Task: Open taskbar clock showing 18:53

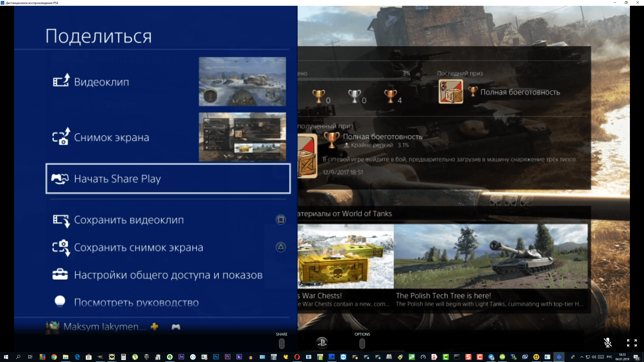Action: (622, 357)
